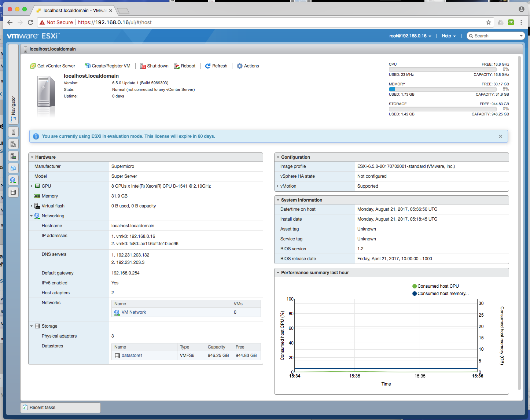Click the Actions gear icon
The height and width of the screenshot is (420, 530).
pyautogui.click(x=240, y=66)
